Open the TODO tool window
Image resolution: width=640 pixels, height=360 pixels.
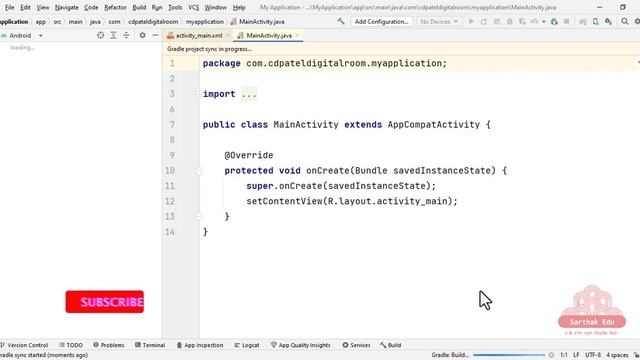click(71, 345)
